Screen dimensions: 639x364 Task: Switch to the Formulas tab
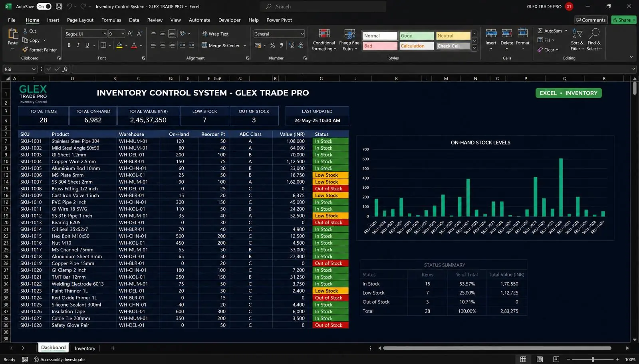111,20
